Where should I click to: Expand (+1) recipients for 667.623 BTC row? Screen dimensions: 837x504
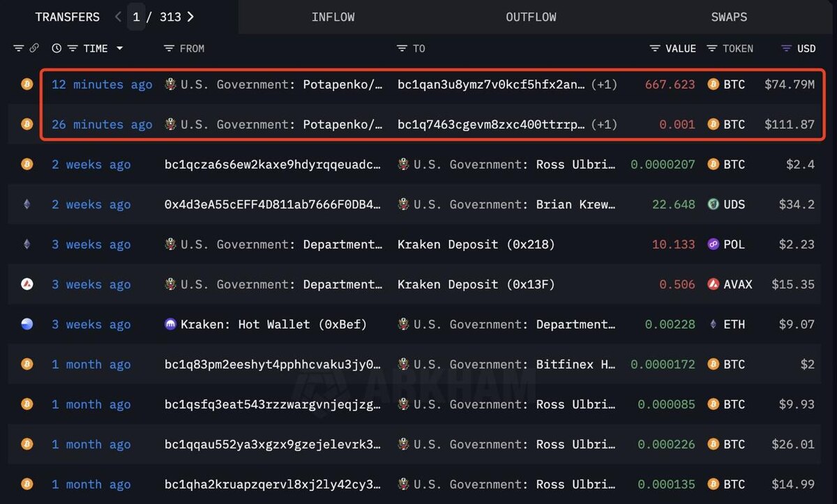point(604,84)
